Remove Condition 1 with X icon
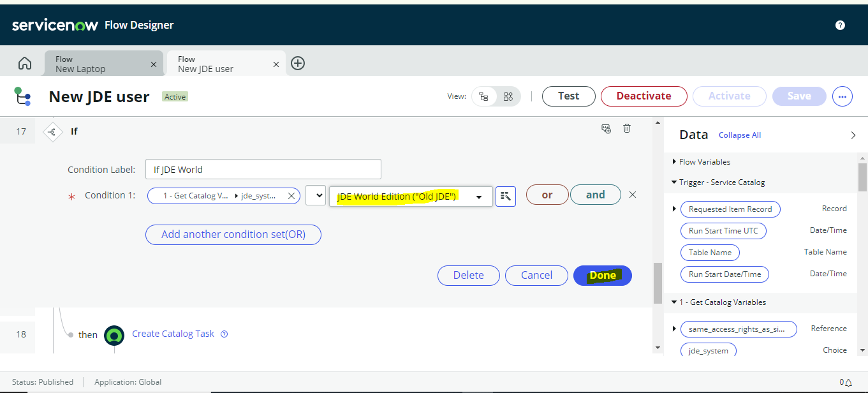This screenshot has width=868, height=393. tap(633, 195)
